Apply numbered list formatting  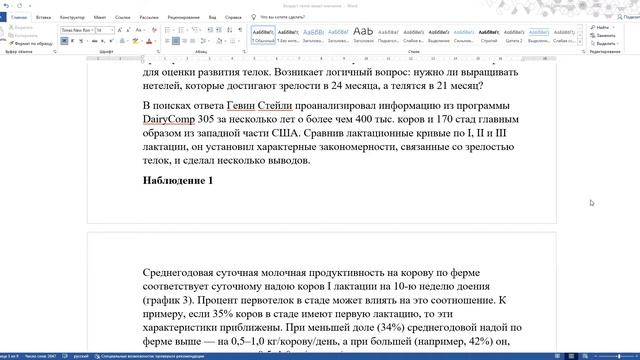point(181,30)
